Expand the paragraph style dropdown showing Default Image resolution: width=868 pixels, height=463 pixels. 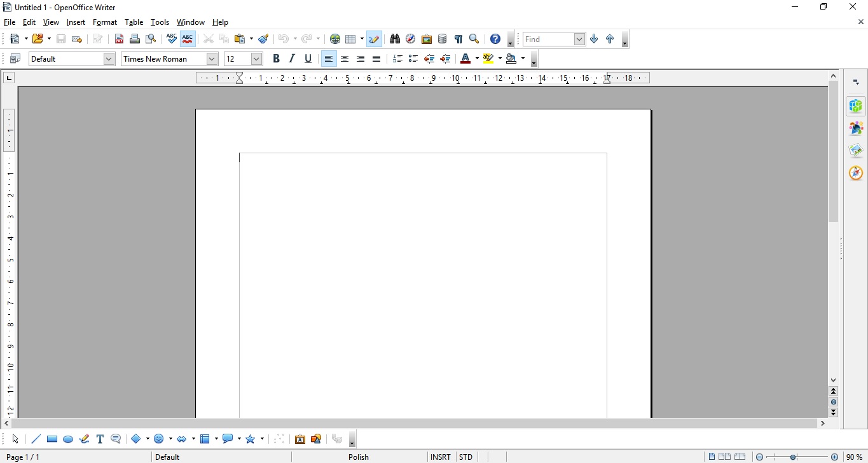109,59
